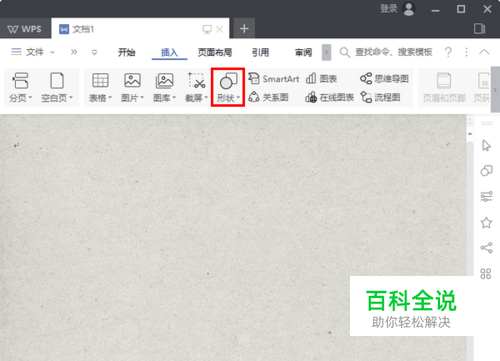Open the quick access customize dropdown
500x361 pixels.
point(94,52)
